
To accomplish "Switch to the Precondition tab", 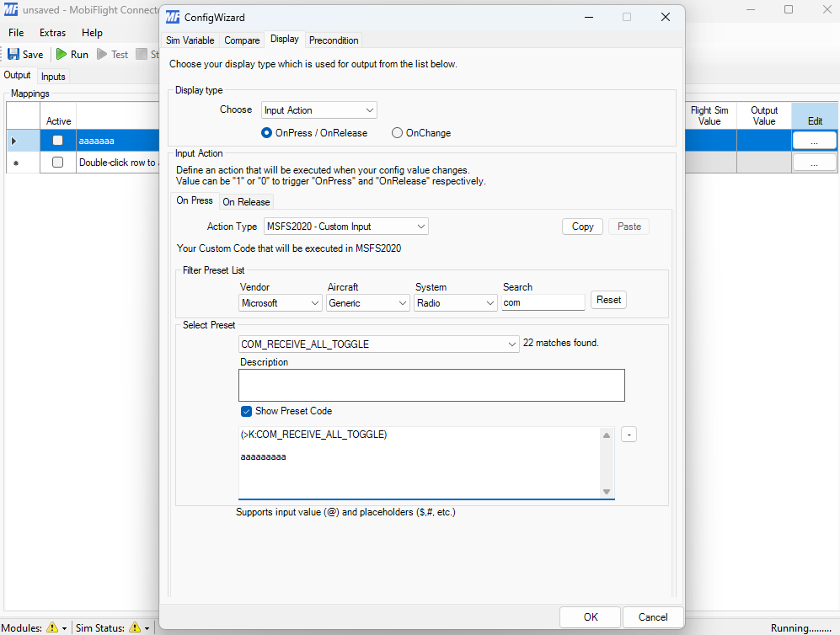I will click(334, 40).
